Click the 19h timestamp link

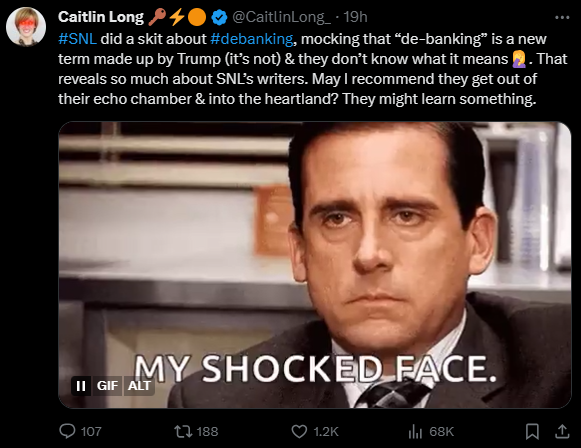click(x=355, y=17)
